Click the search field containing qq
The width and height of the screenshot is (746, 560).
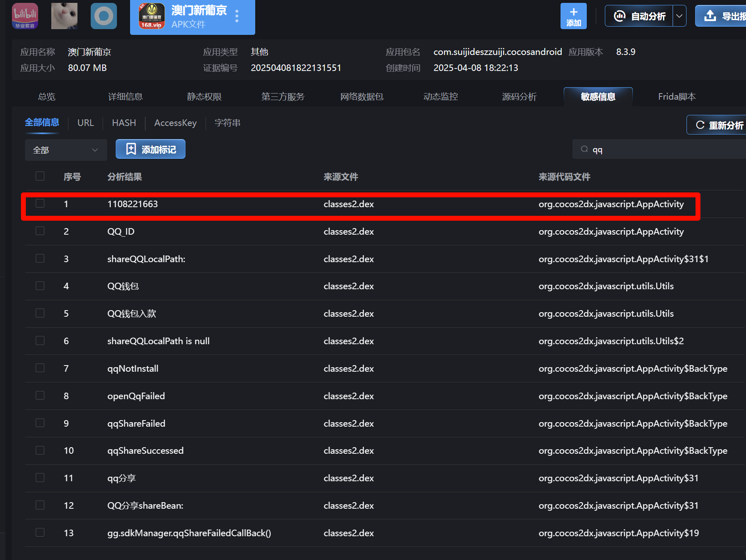coord(659,149)
